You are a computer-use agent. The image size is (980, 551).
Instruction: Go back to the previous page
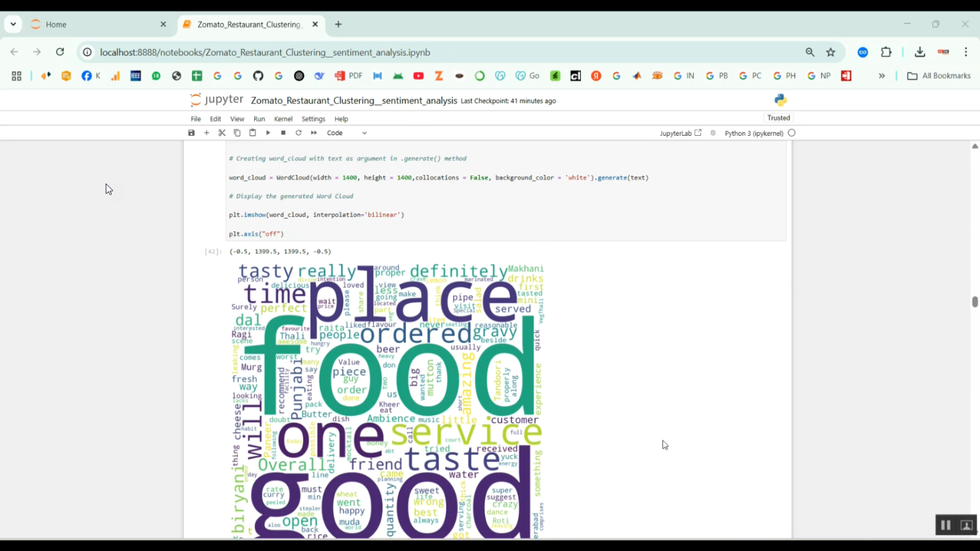(x=14, y=52)
